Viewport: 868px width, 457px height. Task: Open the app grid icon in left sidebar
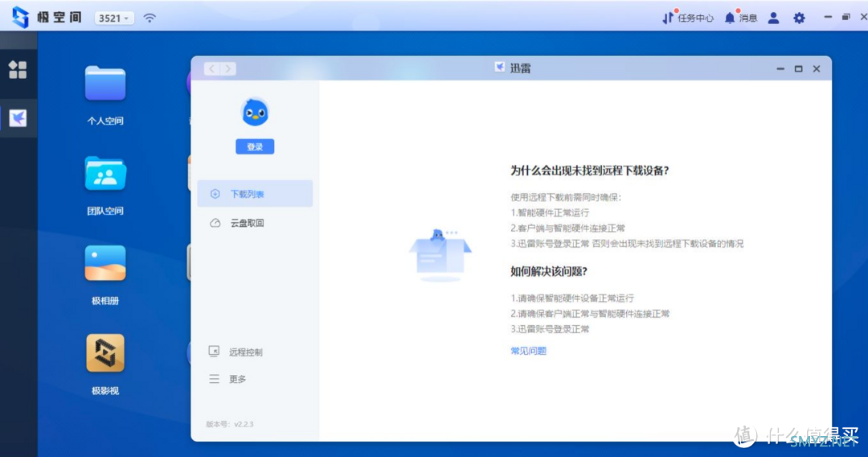click(18, 70)
